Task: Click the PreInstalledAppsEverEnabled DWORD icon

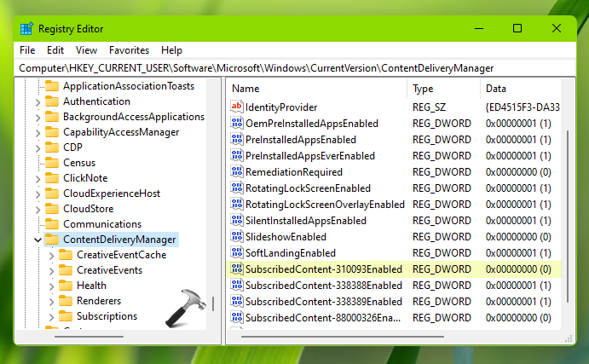Action: (x=237, y=155)
